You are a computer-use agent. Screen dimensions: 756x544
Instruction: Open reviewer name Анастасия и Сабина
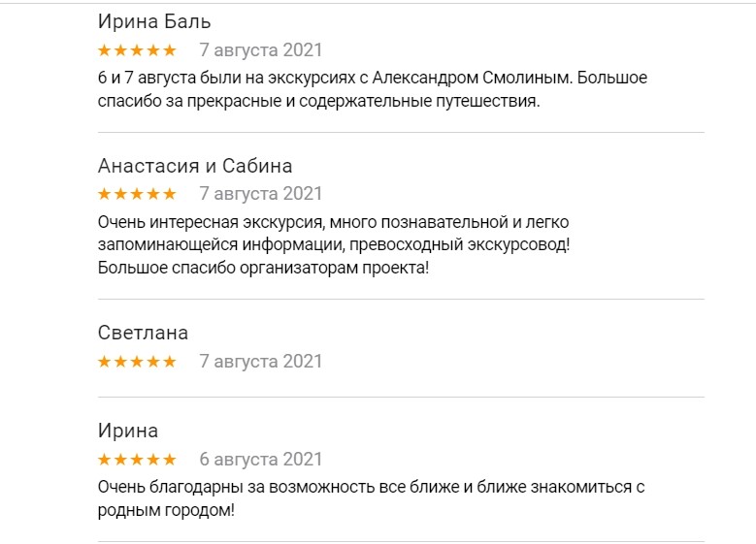click(x=195, y=165)
